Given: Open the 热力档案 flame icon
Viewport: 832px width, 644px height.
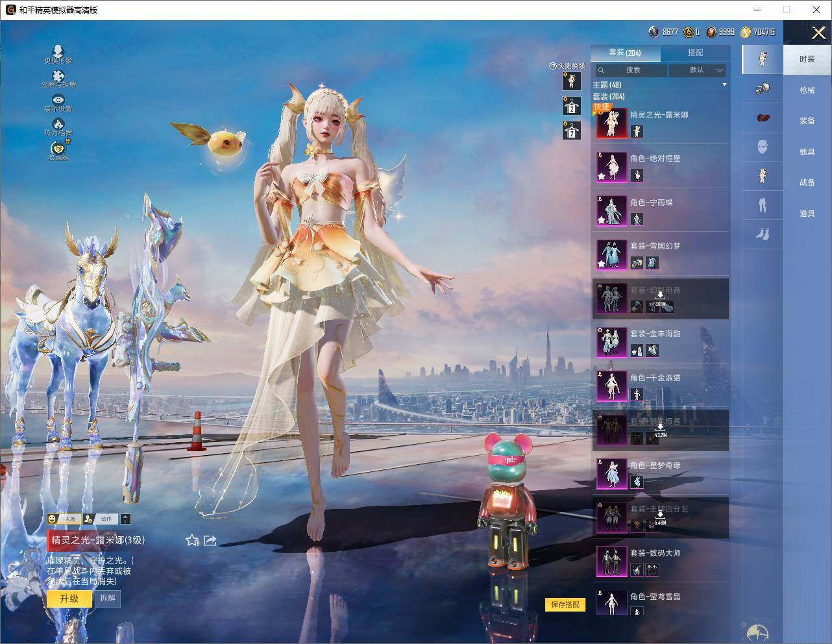Looking at the screenshot, I should pyautogui.click(x=58, y=123).
